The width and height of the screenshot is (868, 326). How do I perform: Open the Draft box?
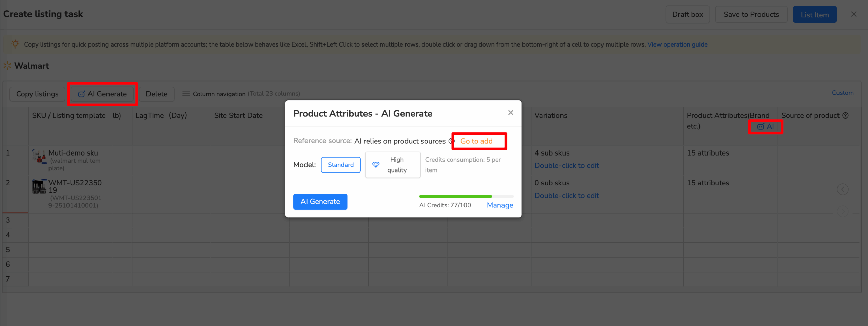click(688, 15)
